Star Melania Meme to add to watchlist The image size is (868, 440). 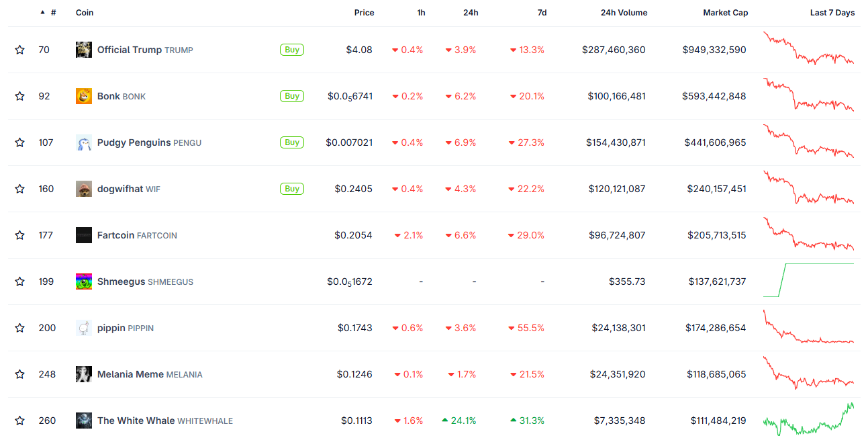20,374
